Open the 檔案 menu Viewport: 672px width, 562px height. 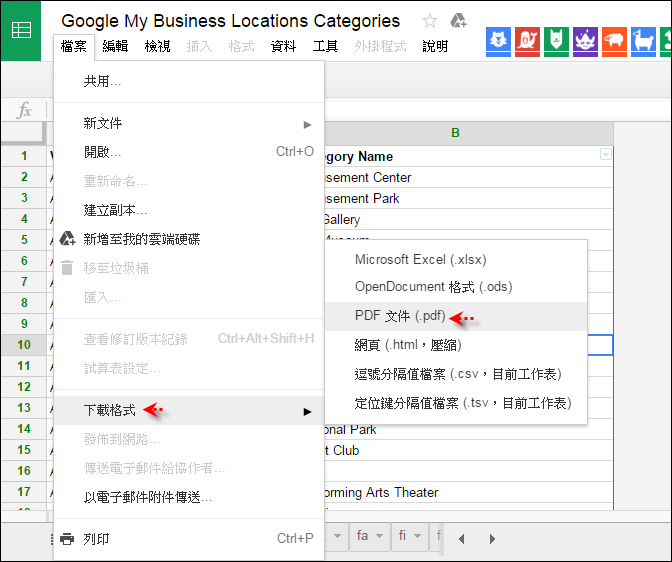(74, 46)
